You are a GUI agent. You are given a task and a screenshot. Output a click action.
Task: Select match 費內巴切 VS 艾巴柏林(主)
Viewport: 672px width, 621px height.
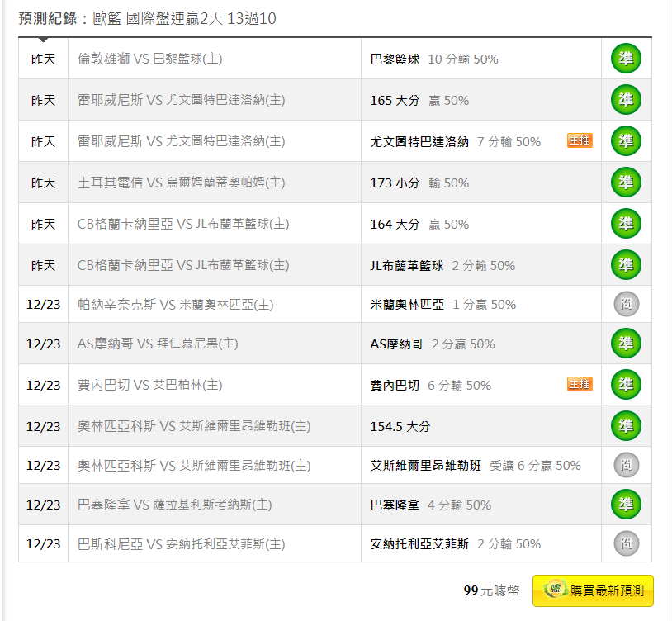pos(149,385)
